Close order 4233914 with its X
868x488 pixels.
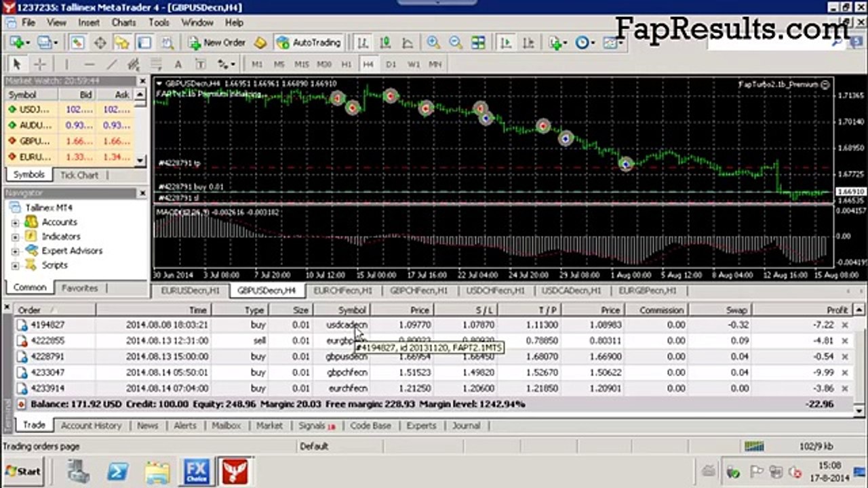pyautogui.click(x=845, y=389)
